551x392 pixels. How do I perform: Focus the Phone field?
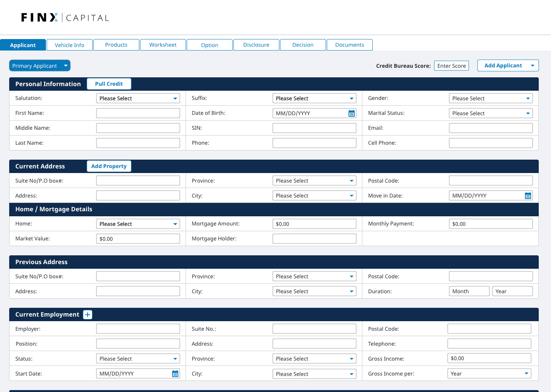[x=315, y=143]
